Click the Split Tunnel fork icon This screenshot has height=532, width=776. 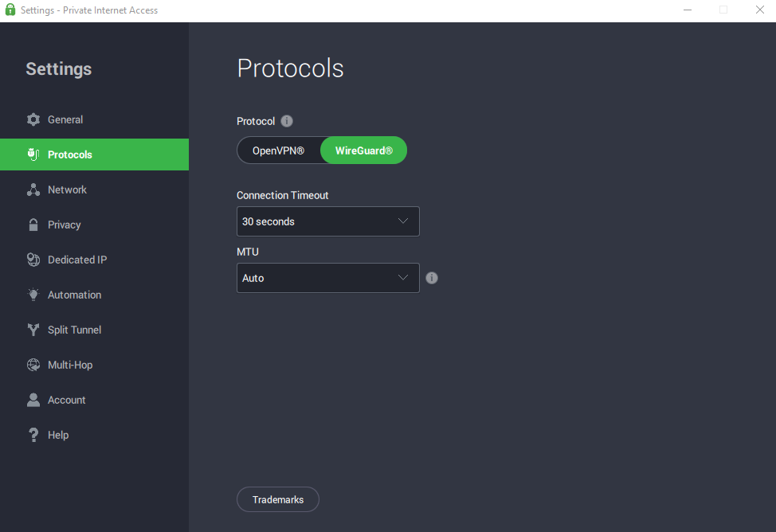coord(33,330)
